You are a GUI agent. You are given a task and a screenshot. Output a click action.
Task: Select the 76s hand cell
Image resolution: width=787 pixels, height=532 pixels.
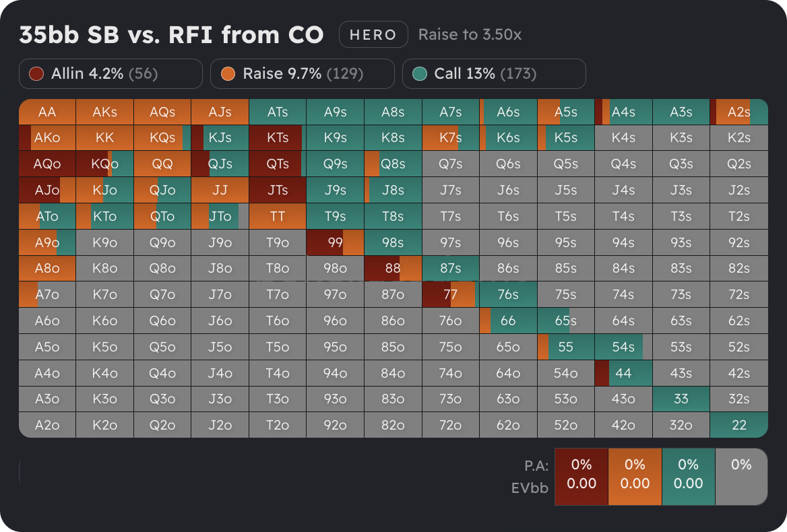click(507, 294)
